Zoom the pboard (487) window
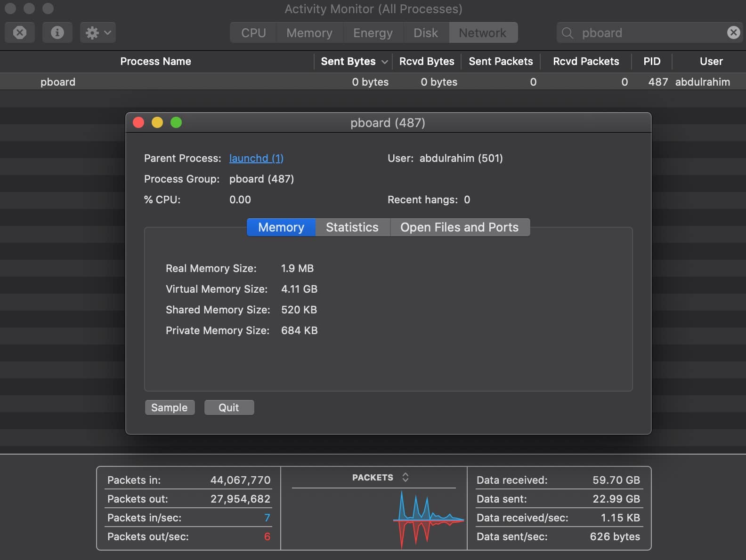746x560 pixels. tap(176, 123)
